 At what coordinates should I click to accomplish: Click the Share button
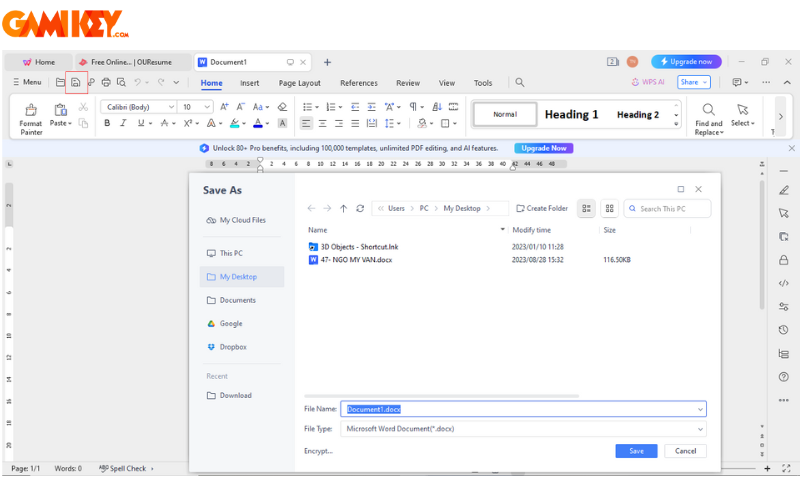point(693,82)
